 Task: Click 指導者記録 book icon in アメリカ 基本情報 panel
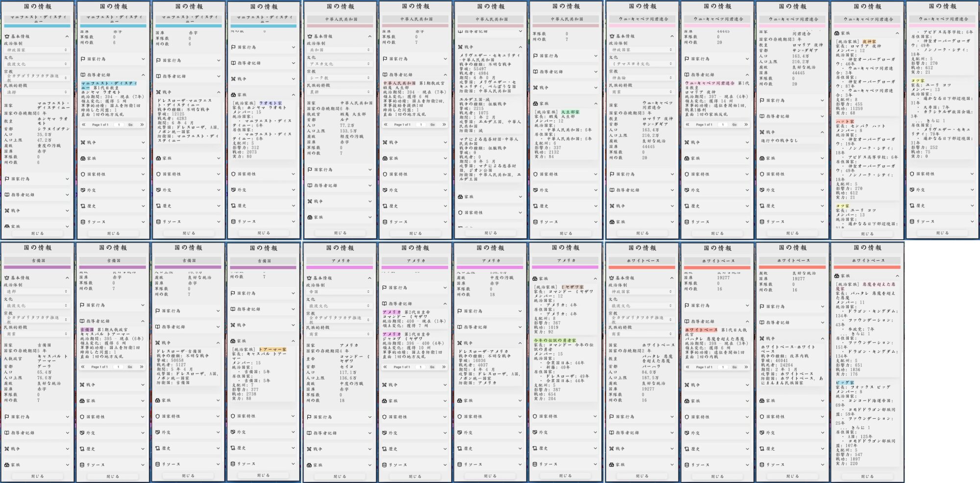click(x=310, y=433)
